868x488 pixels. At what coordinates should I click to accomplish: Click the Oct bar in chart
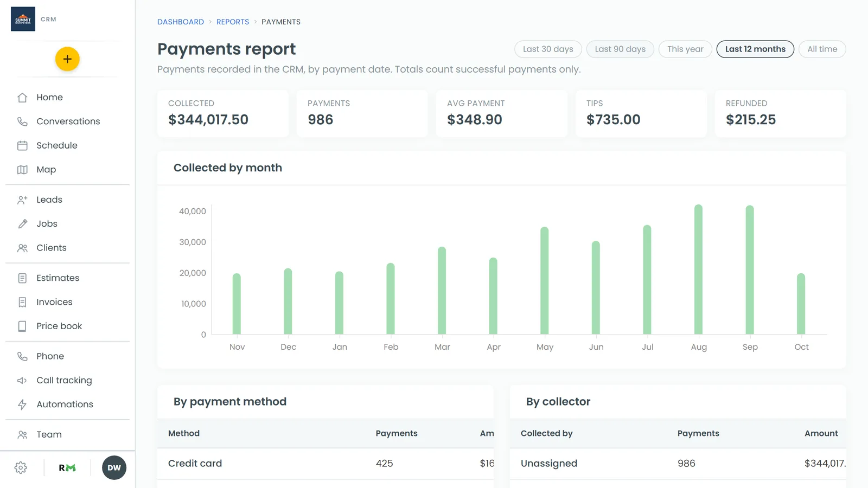tap(801, 304)
